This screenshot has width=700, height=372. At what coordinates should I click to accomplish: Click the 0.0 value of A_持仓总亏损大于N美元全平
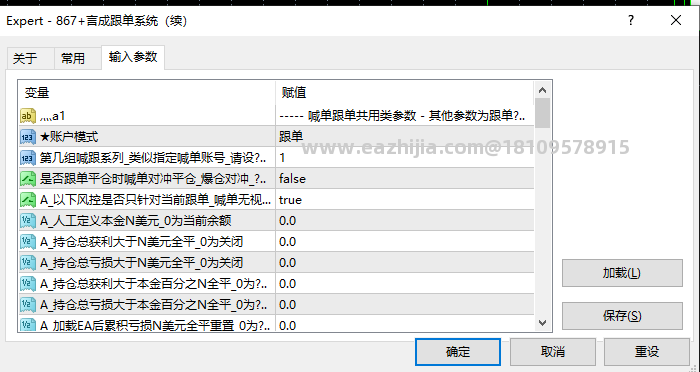[288, 263]
